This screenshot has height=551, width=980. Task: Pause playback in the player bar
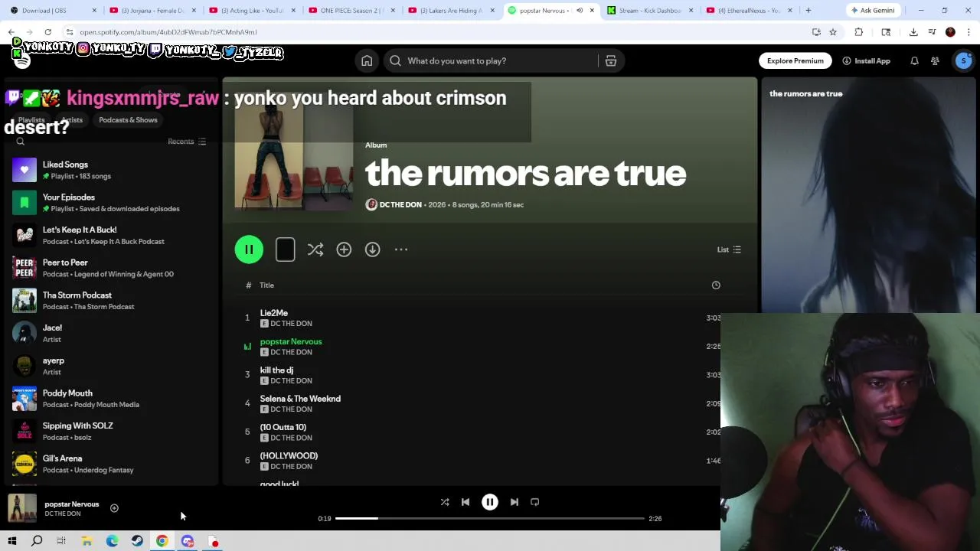click(x=490, y=502)
